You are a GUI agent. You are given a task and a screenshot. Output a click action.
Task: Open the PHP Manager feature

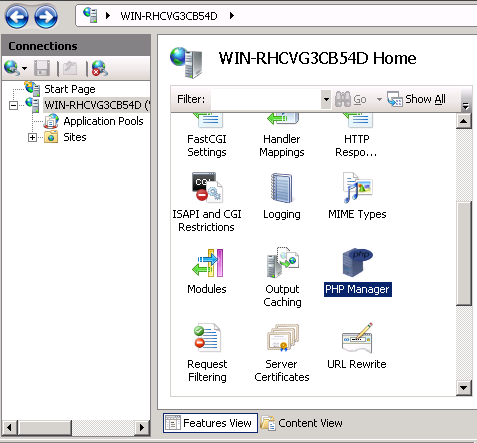pos(357,272)
